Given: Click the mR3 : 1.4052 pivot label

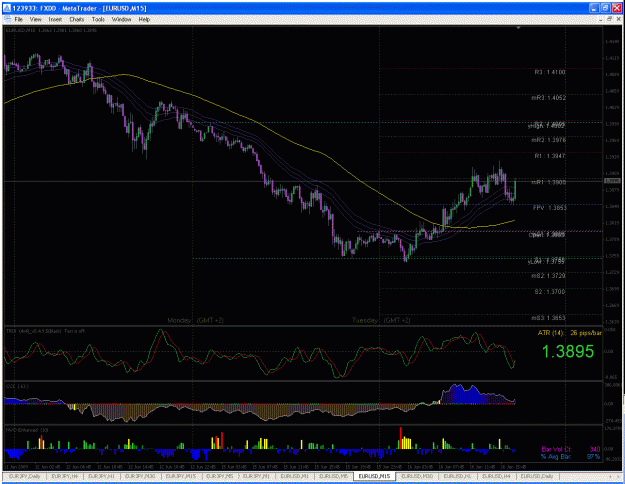Looking at the screenshot, I should (x=548, y=98).
